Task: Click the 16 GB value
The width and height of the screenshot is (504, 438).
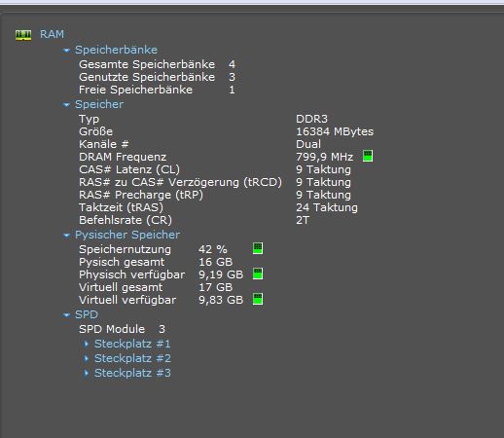Action: [215, 262]
